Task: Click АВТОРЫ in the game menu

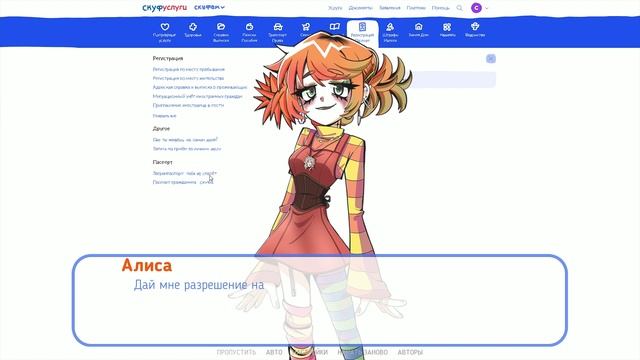Action: (410, 352)
